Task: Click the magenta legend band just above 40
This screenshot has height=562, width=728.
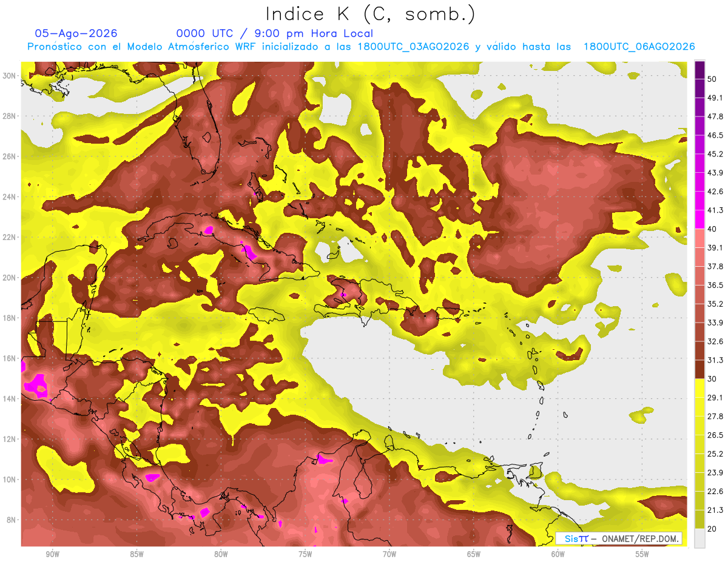Action: click(x=700, y=218)
